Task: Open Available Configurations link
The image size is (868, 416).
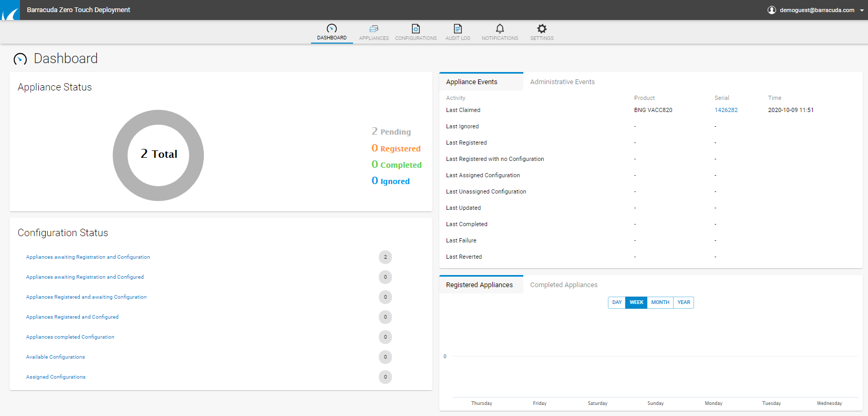Action: pyautogui.click(x=55, y=357)
